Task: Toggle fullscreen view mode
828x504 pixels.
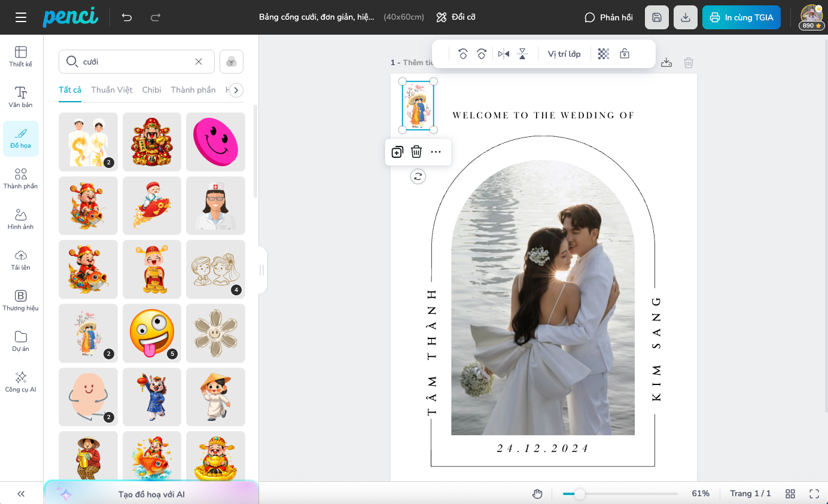Action: (x=814, y=493)
